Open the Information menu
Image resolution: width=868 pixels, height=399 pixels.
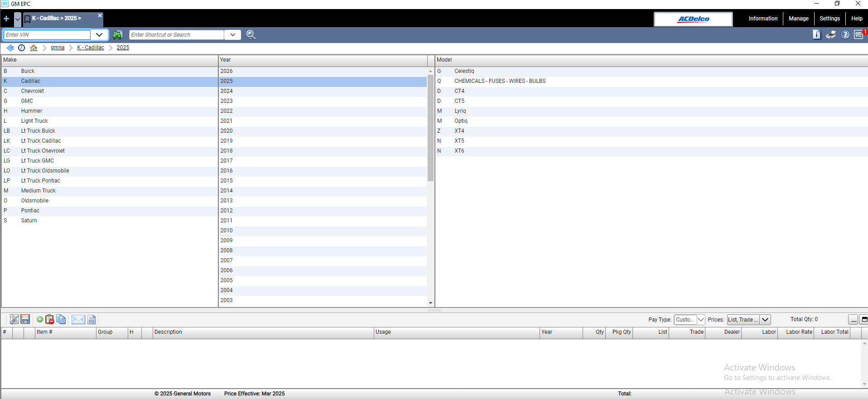pos(763,19)
